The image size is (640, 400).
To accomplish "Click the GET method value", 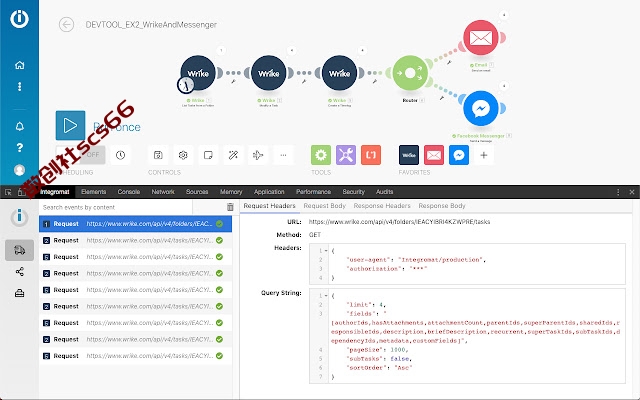I will (315, 235).
